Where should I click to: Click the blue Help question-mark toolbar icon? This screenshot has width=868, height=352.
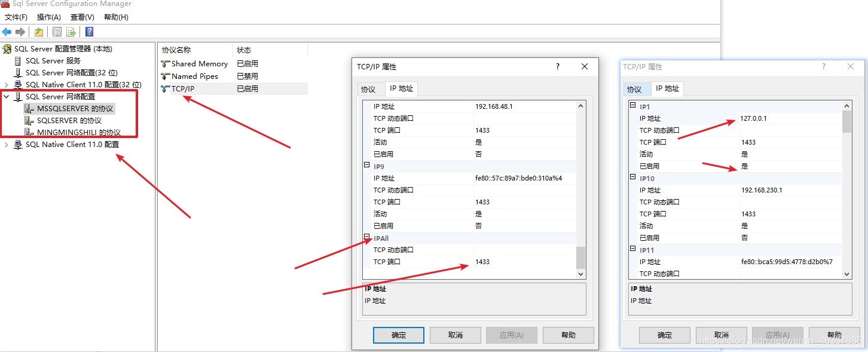(89, 32)
